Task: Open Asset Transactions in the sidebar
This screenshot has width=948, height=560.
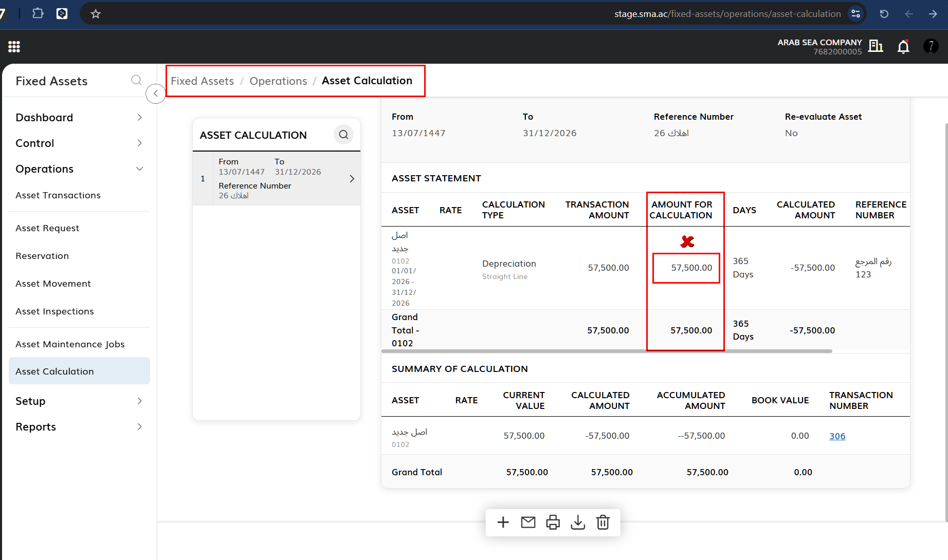Action: tap(58, 195)
